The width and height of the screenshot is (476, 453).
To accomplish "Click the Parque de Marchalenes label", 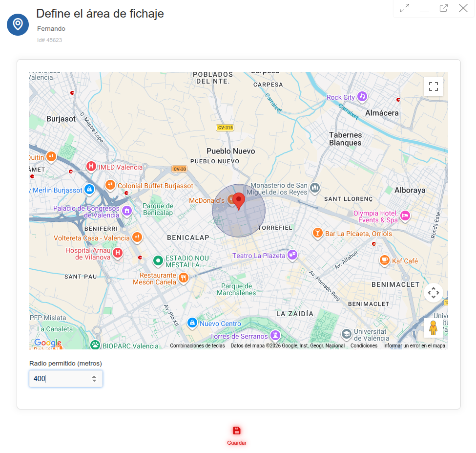I will pyautogui.click(x=236, y=290).
